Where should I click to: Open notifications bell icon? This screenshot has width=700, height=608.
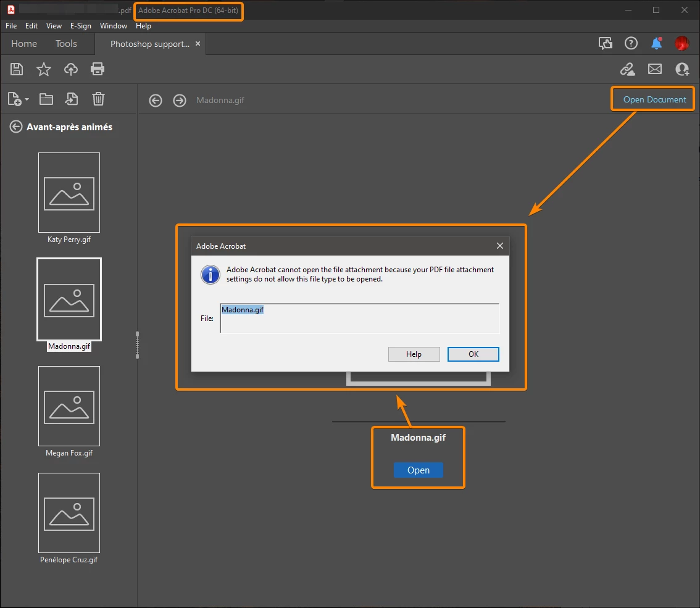(656, 43)
